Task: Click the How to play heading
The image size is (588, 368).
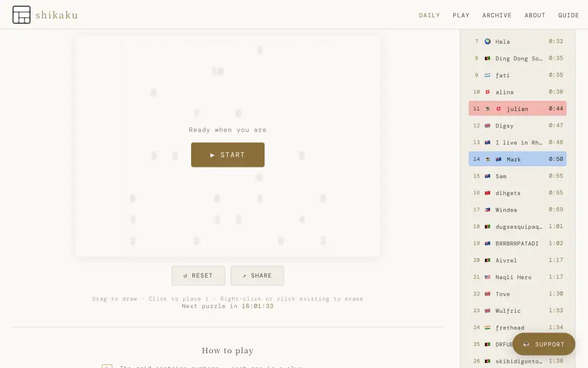Action: [x=228, y=350]
